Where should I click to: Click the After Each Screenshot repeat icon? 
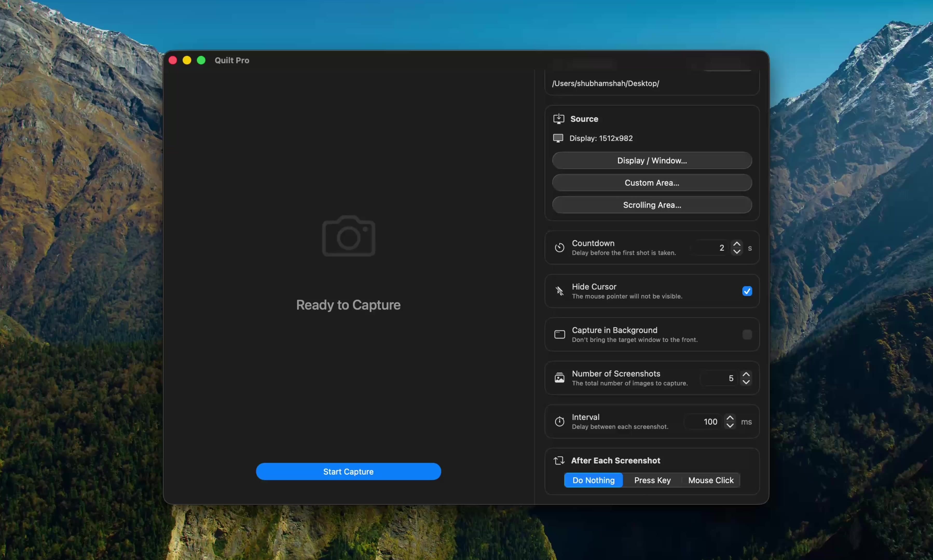[x=559, y=460]
